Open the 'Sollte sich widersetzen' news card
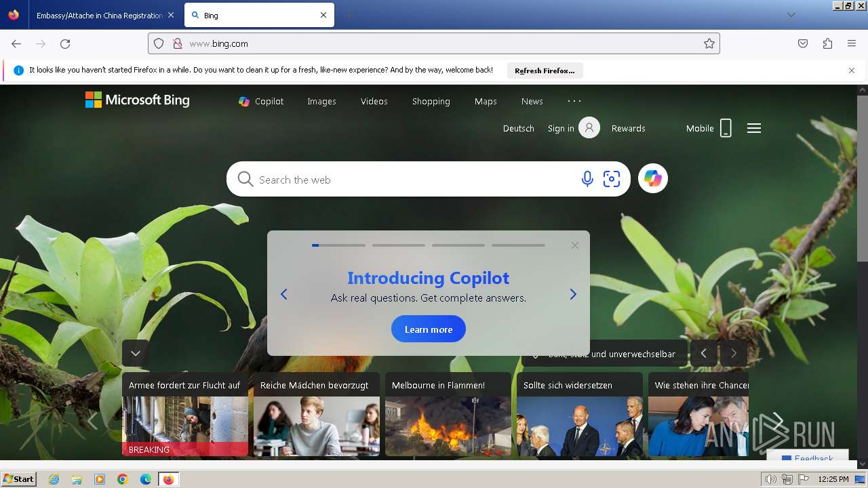 580,413
